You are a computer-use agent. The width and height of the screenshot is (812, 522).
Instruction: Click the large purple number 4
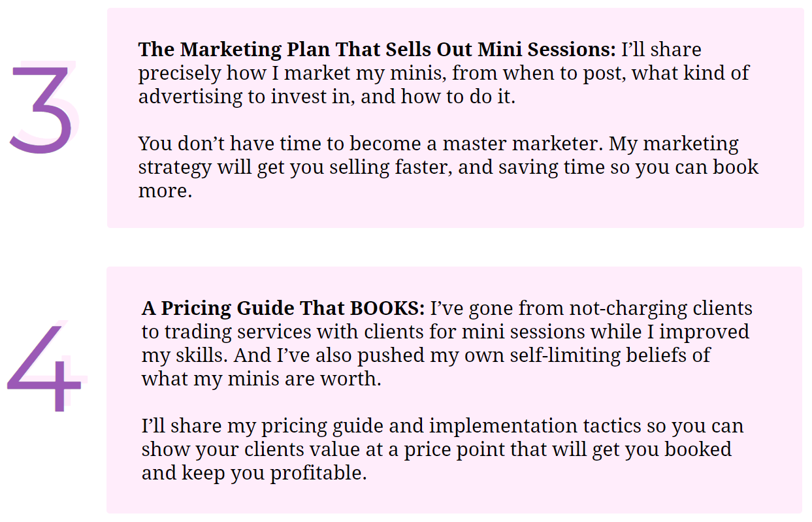[44, 367]
